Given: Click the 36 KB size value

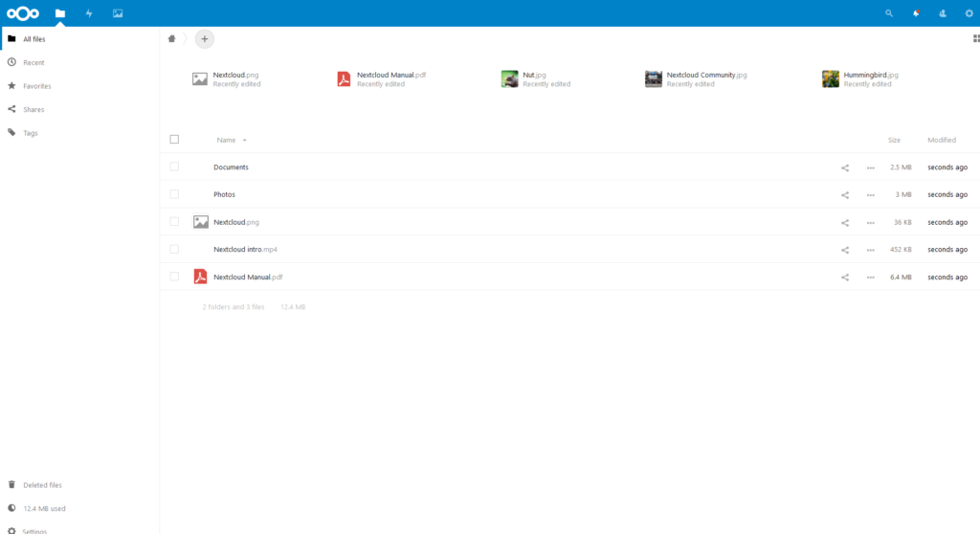Looking at the screenshot, I should [902, 222].
